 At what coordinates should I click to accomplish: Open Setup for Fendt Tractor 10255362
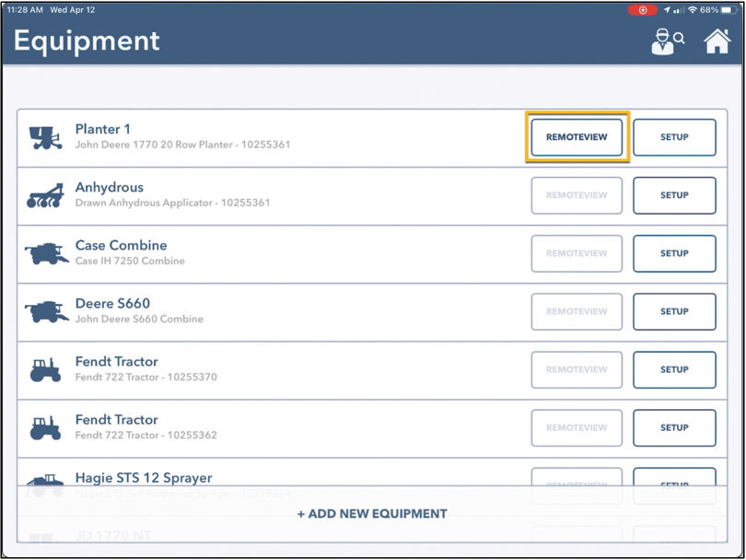(x=674, y=427)
